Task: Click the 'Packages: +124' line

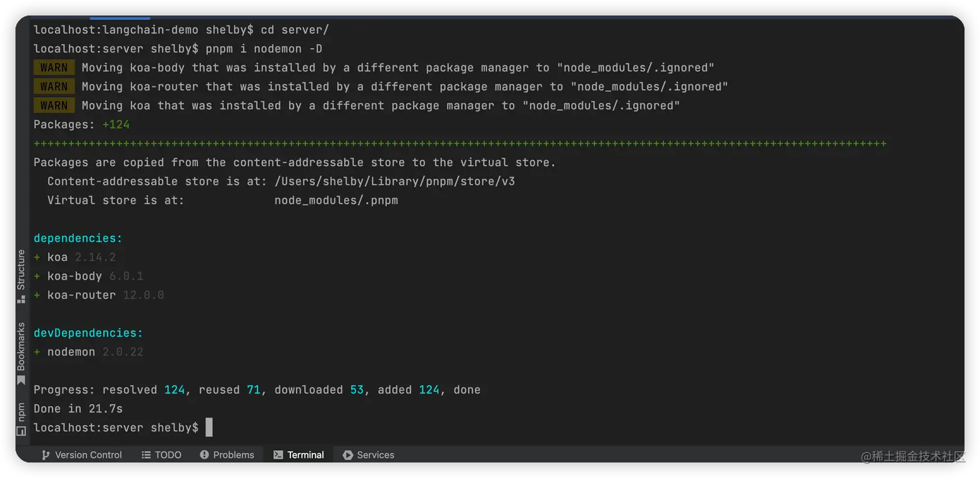Action: [x=82, y=125]
